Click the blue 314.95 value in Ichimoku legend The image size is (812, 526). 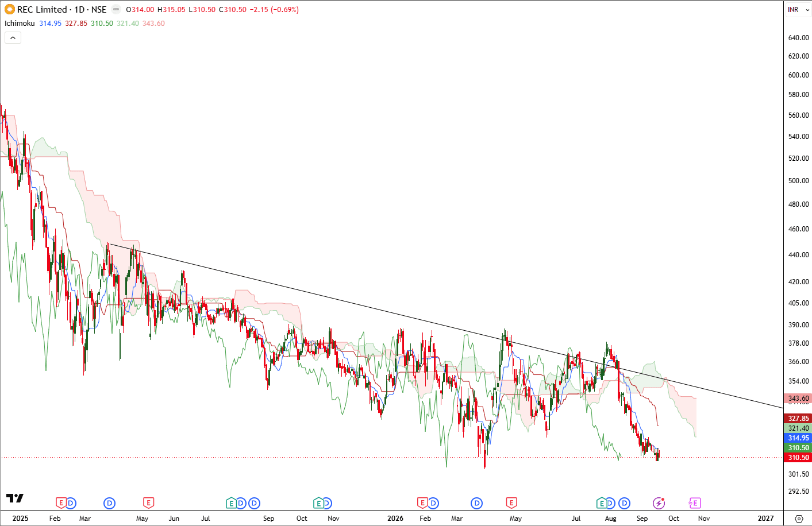tap(50, 24)
